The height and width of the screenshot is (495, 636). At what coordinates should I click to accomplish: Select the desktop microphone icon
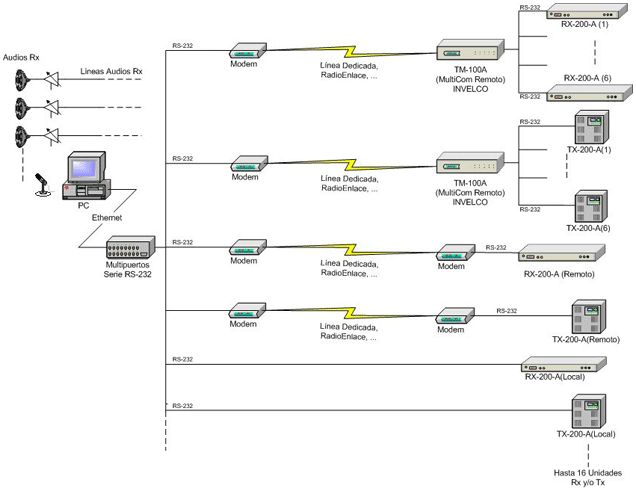coord(42,185)
